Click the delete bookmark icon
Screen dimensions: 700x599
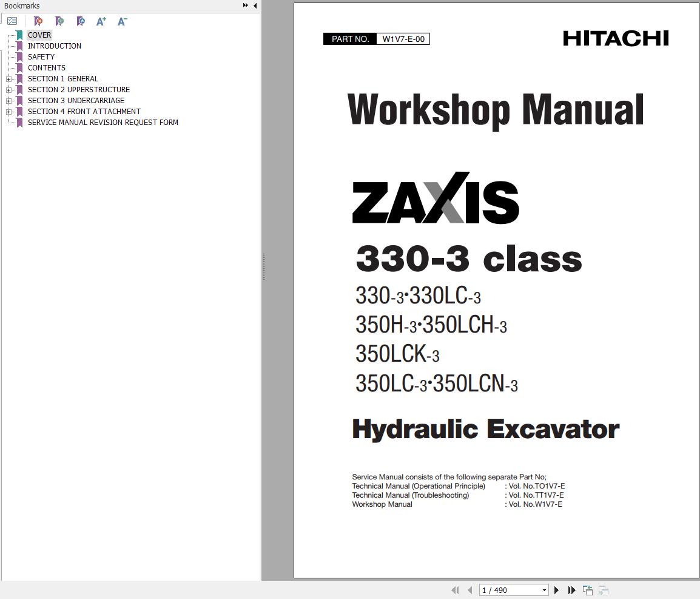point(38,21)
